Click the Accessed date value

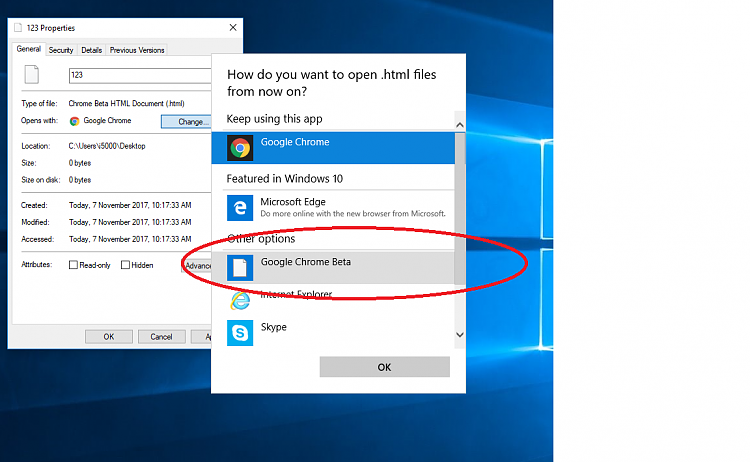click(x=130, y=239)
